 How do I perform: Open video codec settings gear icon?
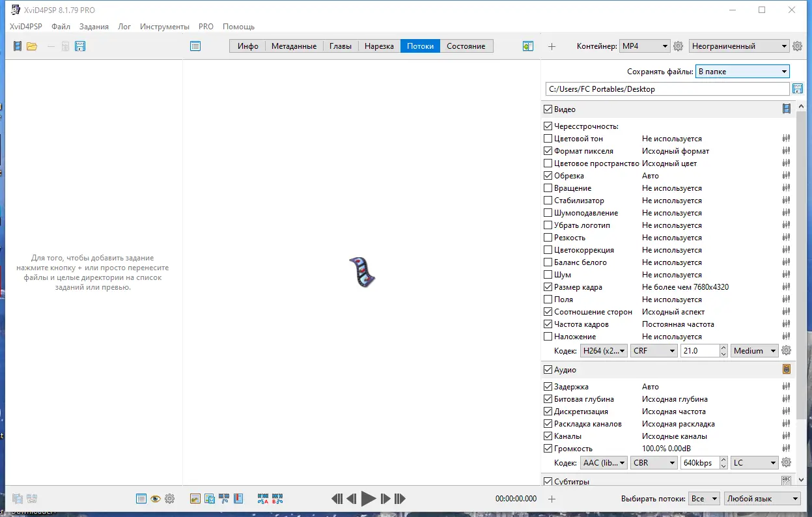tap(786, 350)
